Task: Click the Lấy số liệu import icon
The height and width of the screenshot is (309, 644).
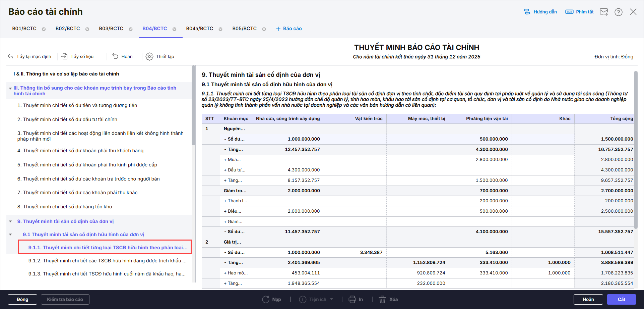Action: click(65, 56)
